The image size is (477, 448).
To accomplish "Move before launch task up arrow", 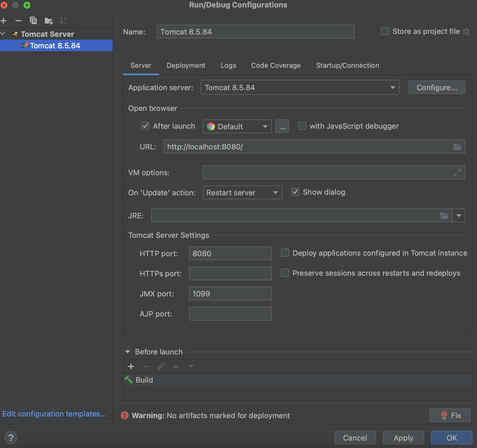I will click(x=176, y=366).
